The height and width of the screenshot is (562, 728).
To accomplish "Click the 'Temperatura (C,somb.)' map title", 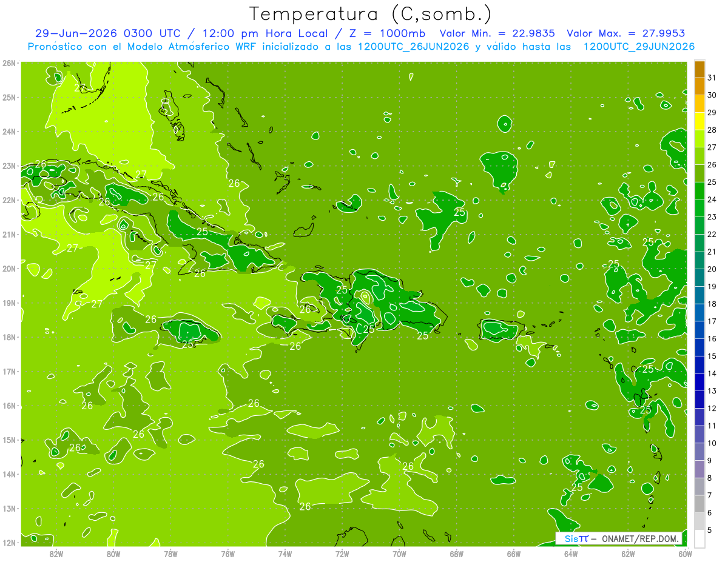I will pyautogui.click(x=371, y=15).
